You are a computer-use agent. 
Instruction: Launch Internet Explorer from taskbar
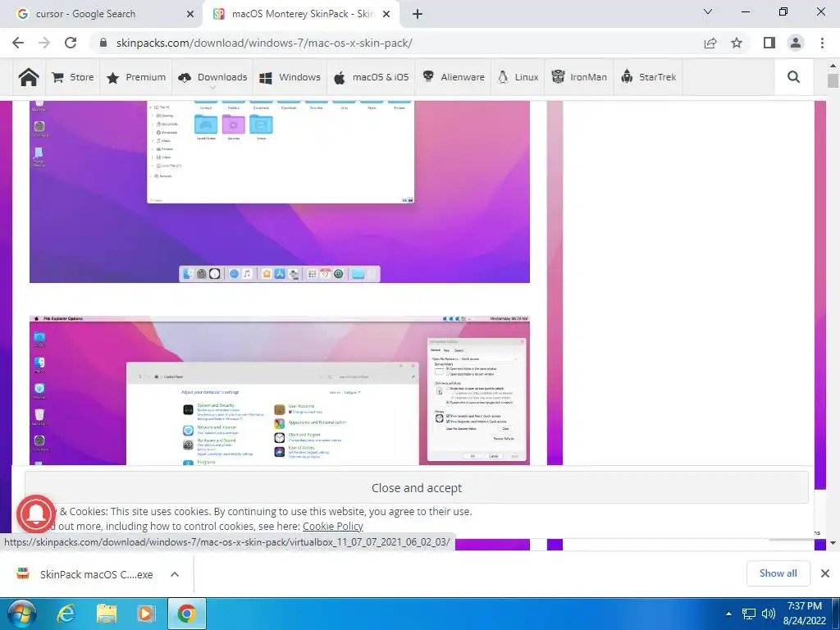point(66,614)
